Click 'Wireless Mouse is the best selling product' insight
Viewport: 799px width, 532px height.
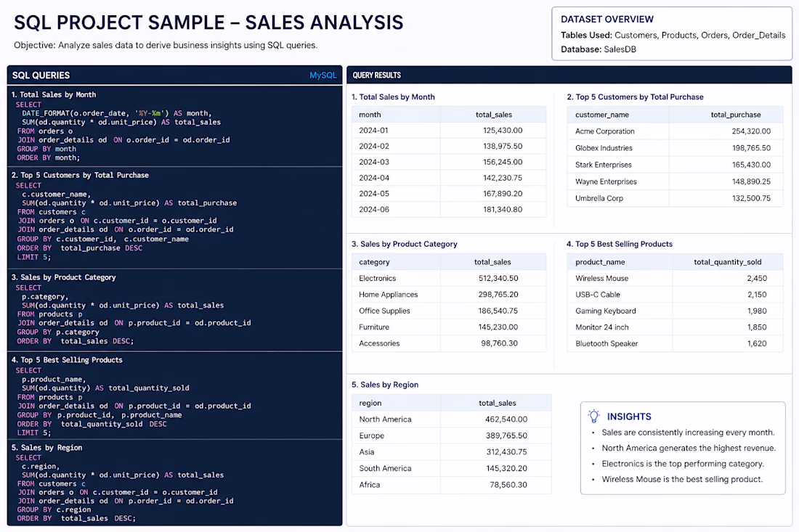[682, 479]
